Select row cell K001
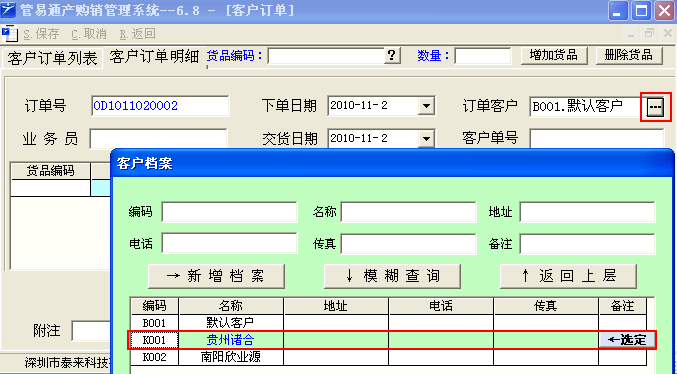The width and height of the screenshot is (677, 374). (155, 340)
